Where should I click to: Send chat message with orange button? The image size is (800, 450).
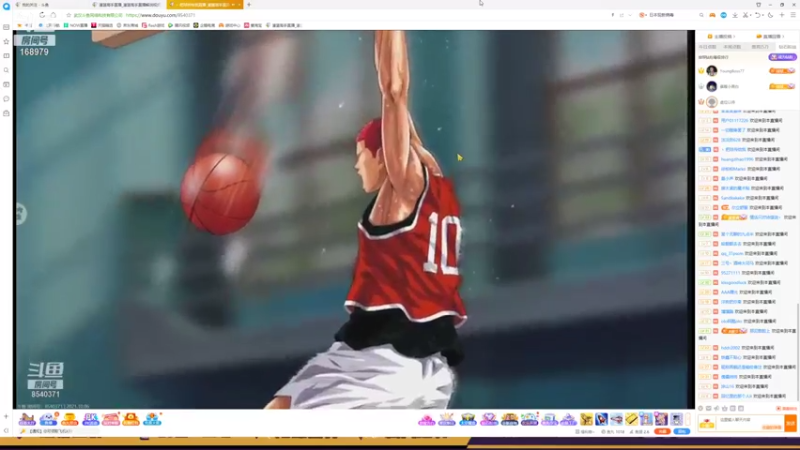(790, 423)
